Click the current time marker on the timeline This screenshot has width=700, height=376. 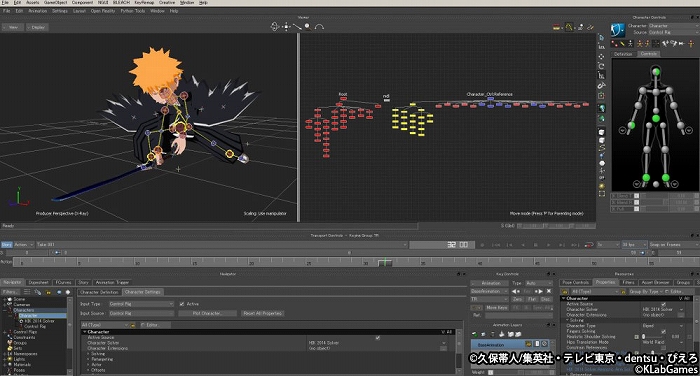[x=385, y=262]
